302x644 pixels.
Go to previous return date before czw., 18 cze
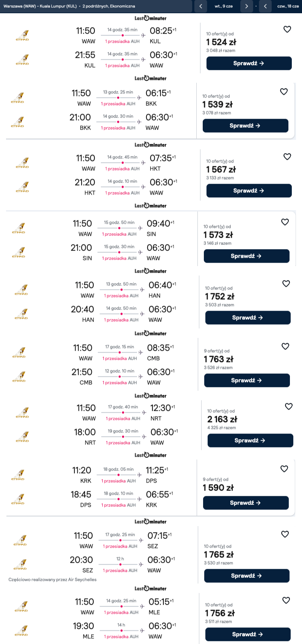point(265,6)
